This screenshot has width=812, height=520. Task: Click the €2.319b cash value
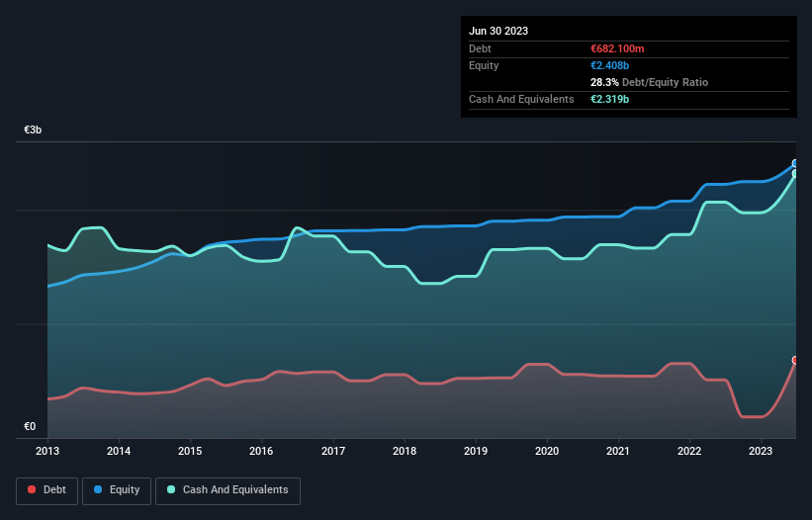(609, 99)
